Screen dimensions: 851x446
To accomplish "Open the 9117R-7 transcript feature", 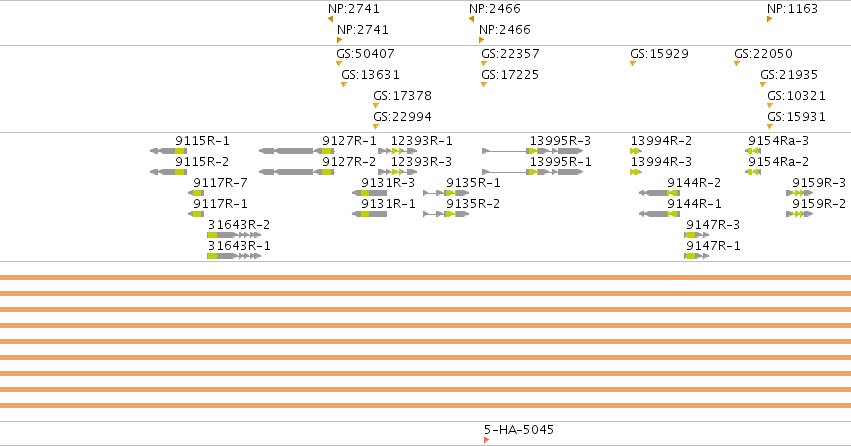I will [x=196, y=193].
